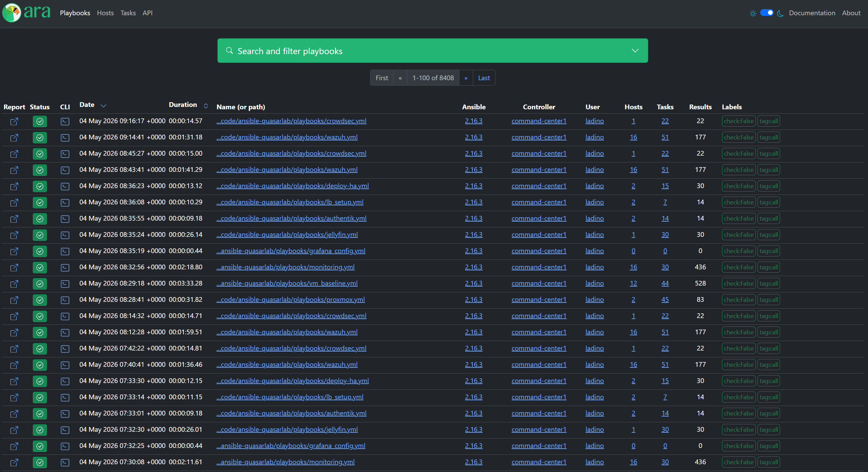Show CLI arguments for 08:28:41 proxmox.yml run
868x472 pixels.
[65, 300]
